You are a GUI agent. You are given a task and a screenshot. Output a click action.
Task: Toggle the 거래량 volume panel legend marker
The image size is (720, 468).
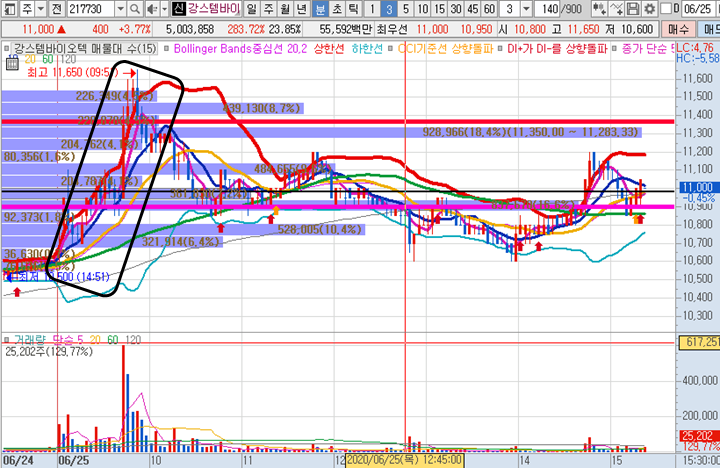coord(6,340)
